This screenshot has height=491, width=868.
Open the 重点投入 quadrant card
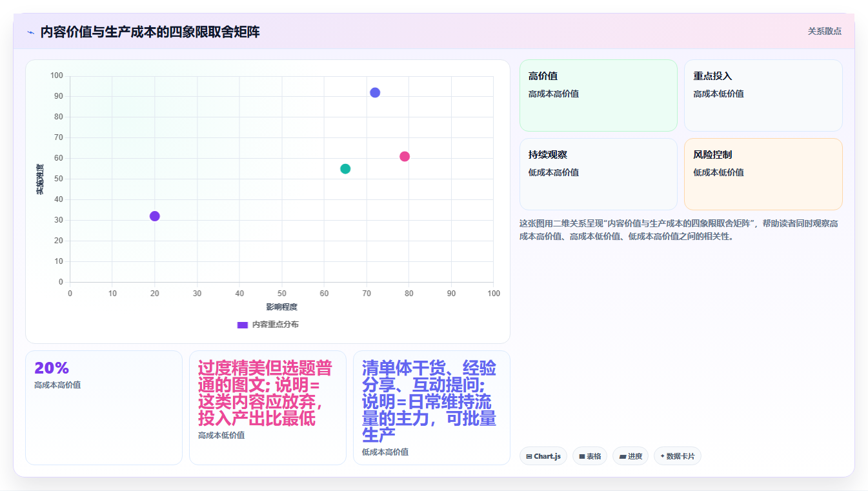click(x=763, y=95)
